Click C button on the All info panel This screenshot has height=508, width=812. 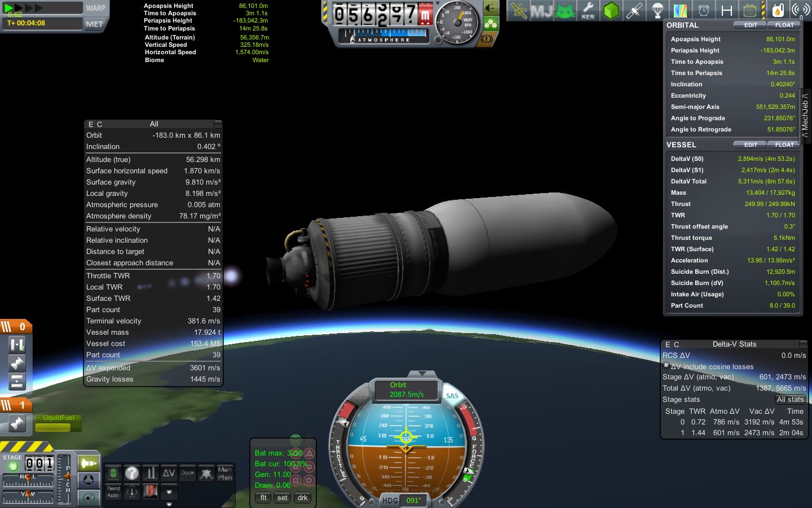click(100, 124)
